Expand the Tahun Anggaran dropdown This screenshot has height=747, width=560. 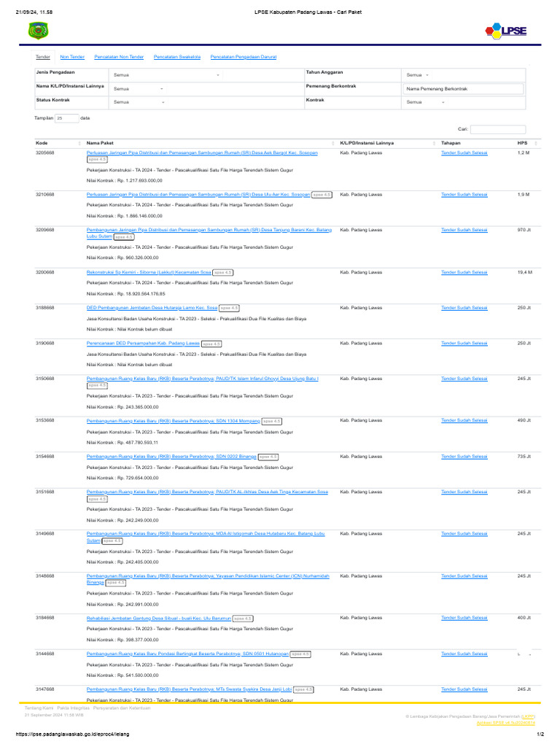[x=418, y=75]
